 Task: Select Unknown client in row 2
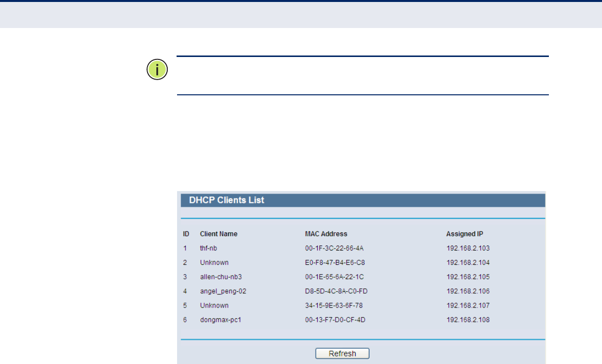pos(214,262)
